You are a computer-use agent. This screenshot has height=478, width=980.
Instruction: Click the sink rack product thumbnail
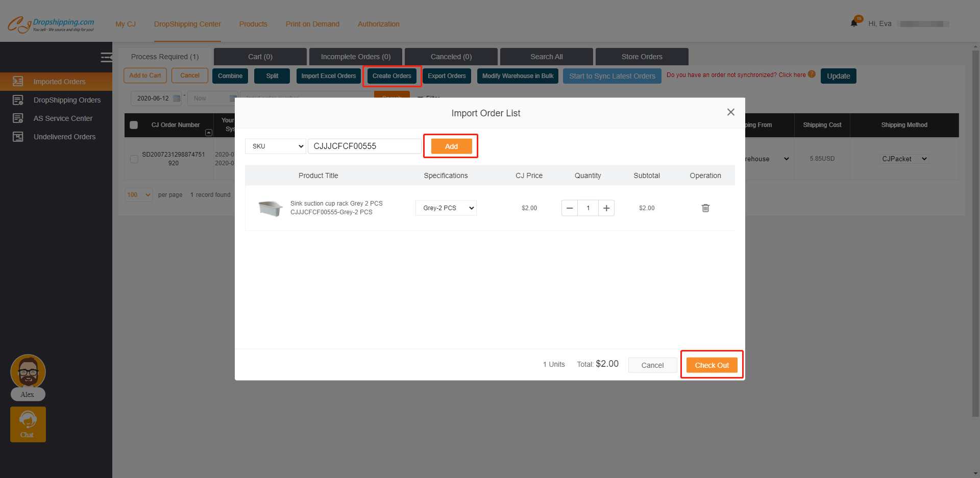pos(270,208)
